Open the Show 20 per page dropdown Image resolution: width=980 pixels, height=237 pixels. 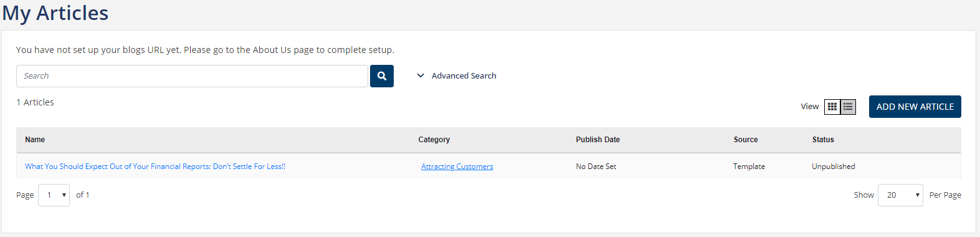coord(900,195)
